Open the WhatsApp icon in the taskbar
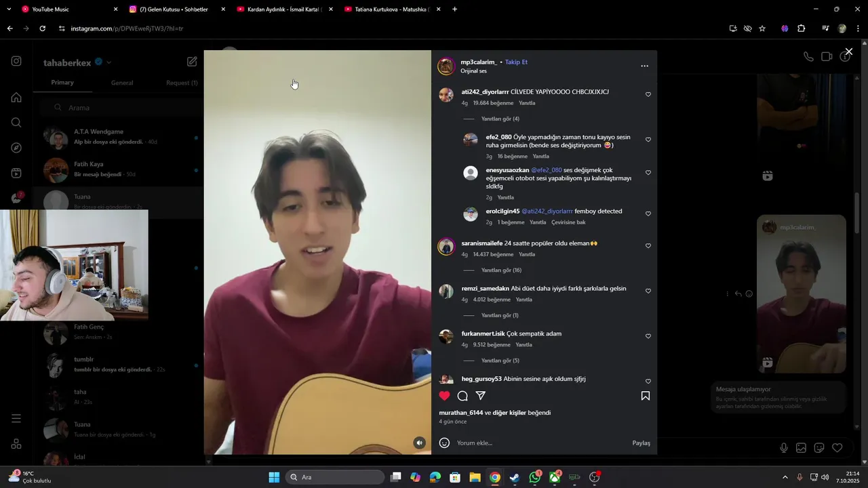This screenshot has width=868, height=488. pos(535,477)
